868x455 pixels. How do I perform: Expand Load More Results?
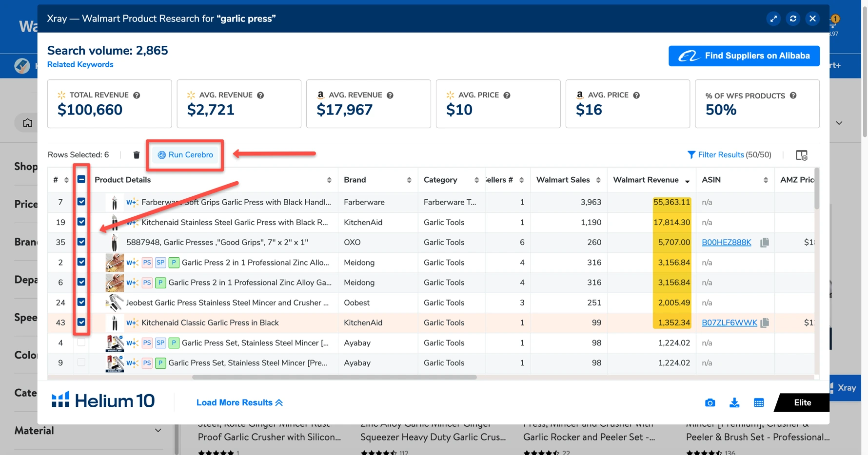(239, 402)
